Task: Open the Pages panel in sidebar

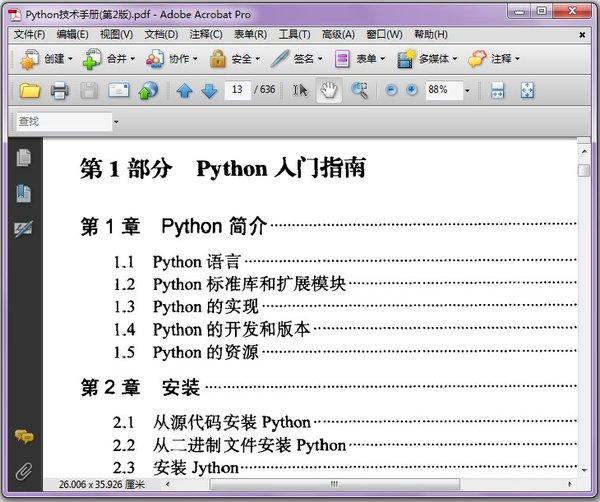Action: [24, 157]
